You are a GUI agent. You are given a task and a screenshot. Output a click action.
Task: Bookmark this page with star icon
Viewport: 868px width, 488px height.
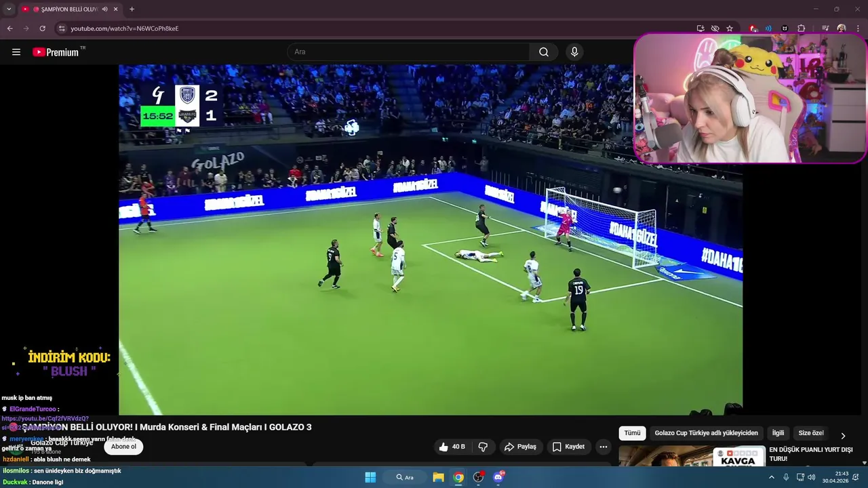coord(730,28)
